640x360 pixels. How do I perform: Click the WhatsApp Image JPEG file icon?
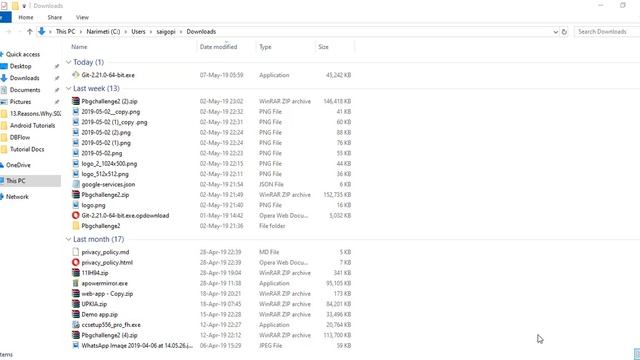[76, 346]
